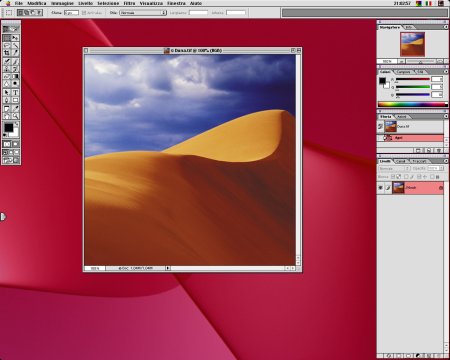This screenshot has width=450, height=360.
Task: Click the foreground color swatch in toolbox
Action: [8, 128]
